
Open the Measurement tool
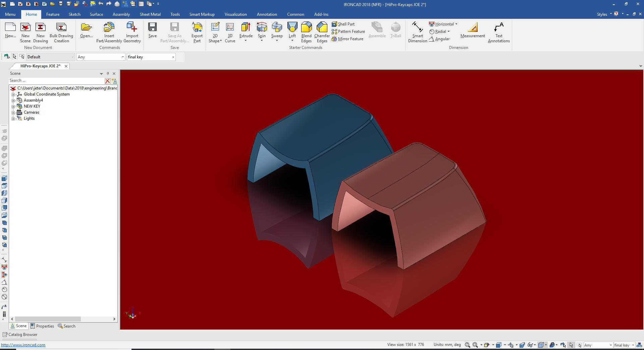(x=472, y=28)
